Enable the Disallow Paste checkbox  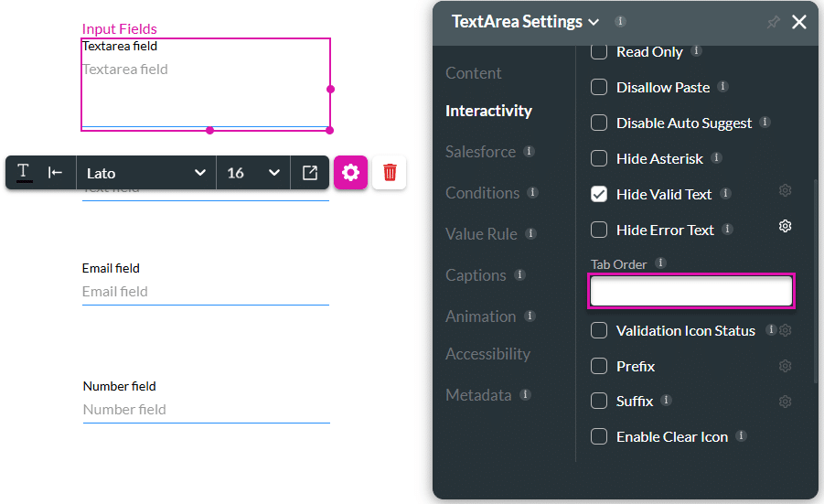pos(599,87)
